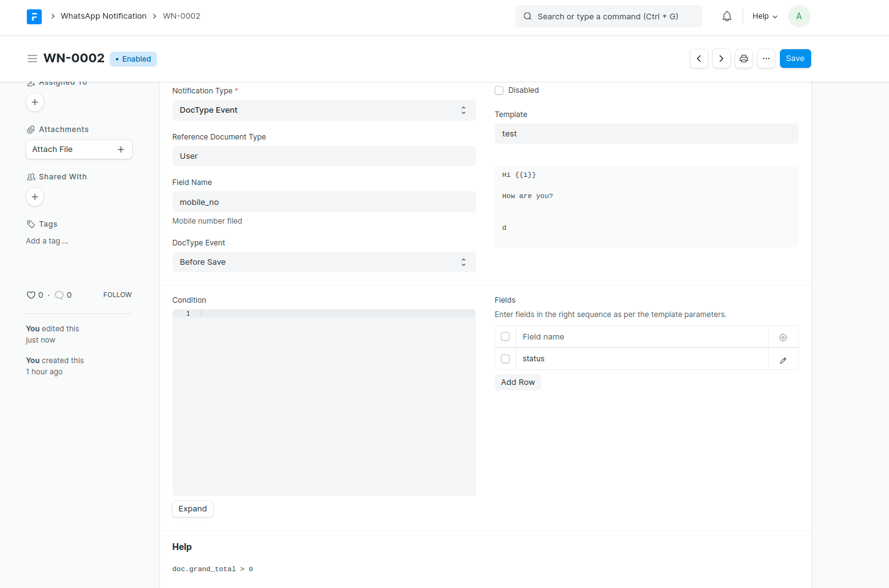Image resolution: width=889 pixels, height=588 pixels.
Task: Save the document
Action: point(796,59)
